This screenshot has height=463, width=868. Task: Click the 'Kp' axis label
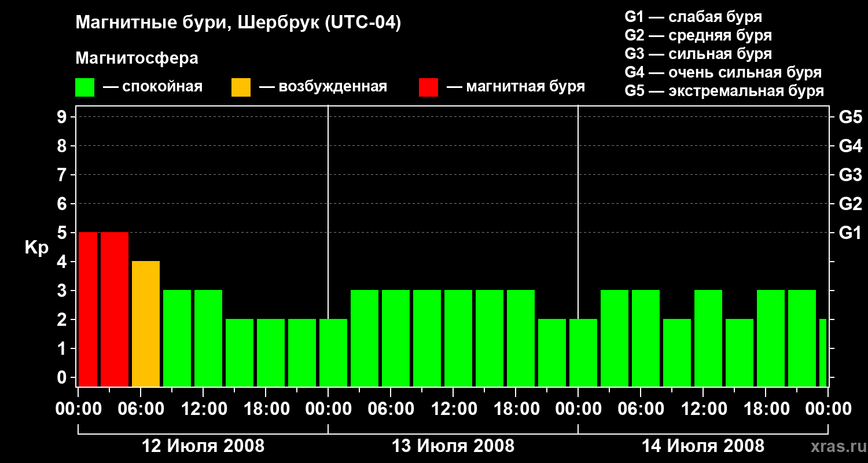(36, 248)
